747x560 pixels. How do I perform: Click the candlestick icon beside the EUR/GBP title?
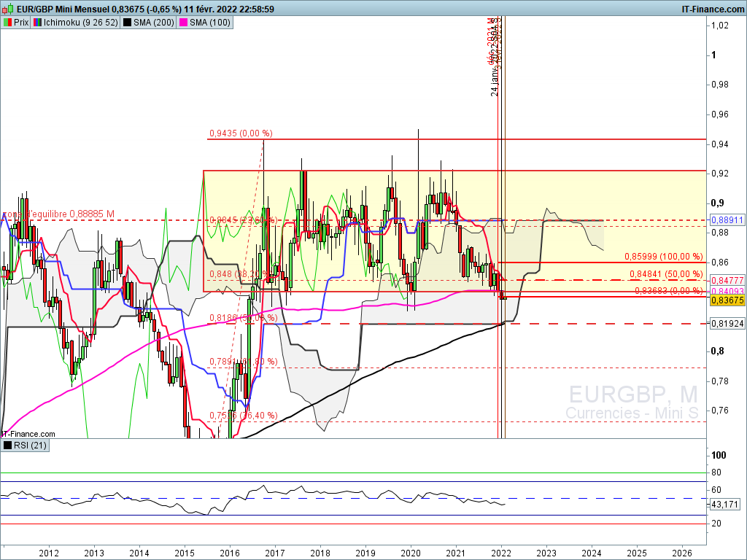8,9
